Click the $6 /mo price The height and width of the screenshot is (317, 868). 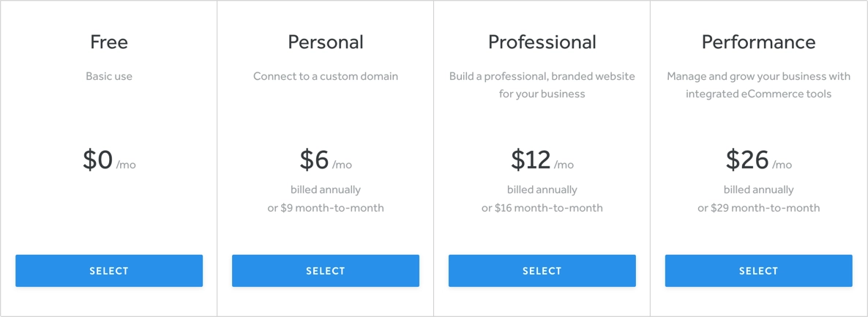tap(326, 160)
